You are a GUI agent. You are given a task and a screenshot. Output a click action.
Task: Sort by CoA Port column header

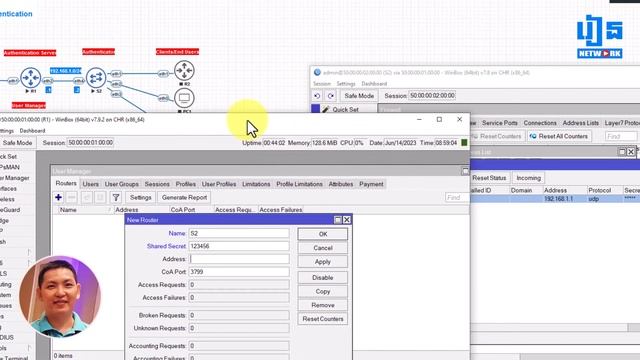(191, 210)
